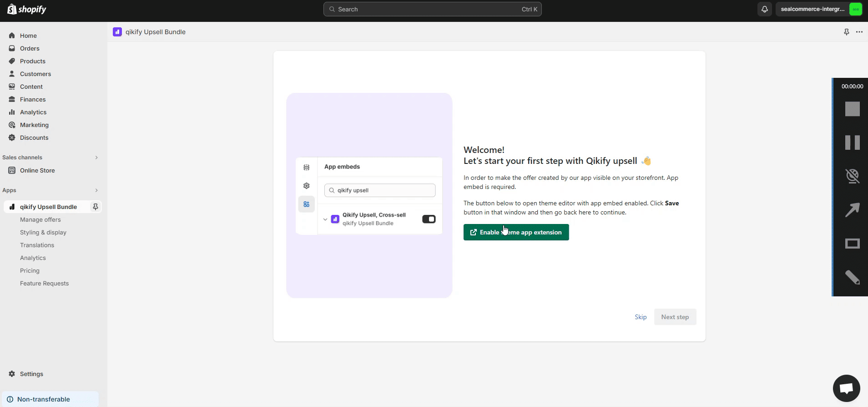This screenshot has height=407, width=868.
Task: Skip the onboarding step
Action: point(641,317)
